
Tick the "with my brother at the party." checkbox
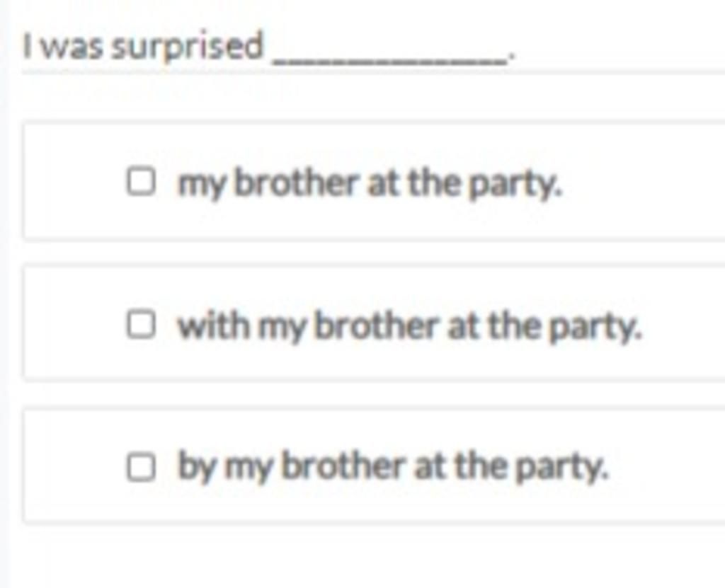pos(141,325)
